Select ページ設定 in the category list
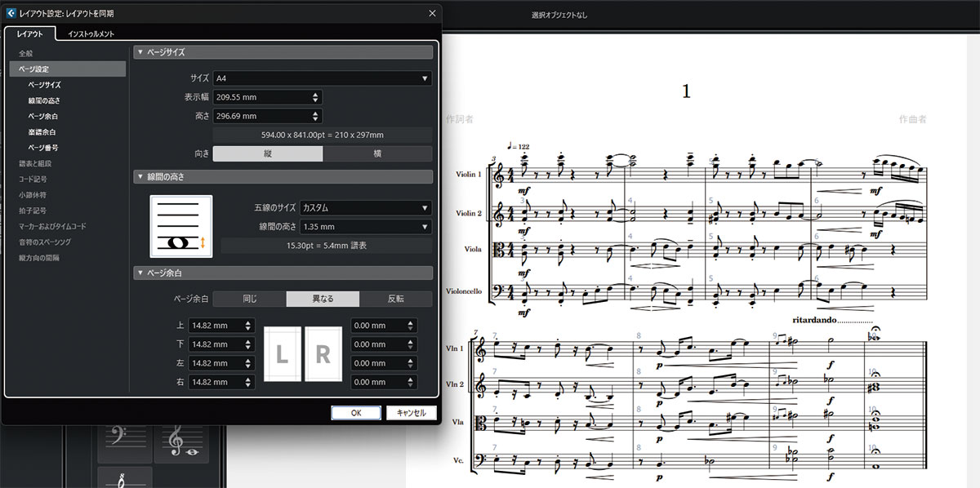Screen dimensions: 980x488 [x=69, y=69]
